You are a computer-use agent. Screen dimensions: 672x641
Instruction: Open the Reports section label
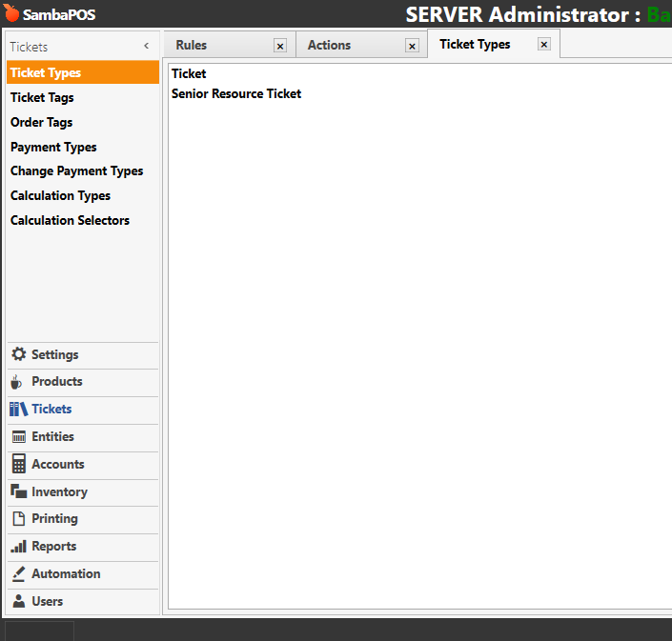[54, 546]
